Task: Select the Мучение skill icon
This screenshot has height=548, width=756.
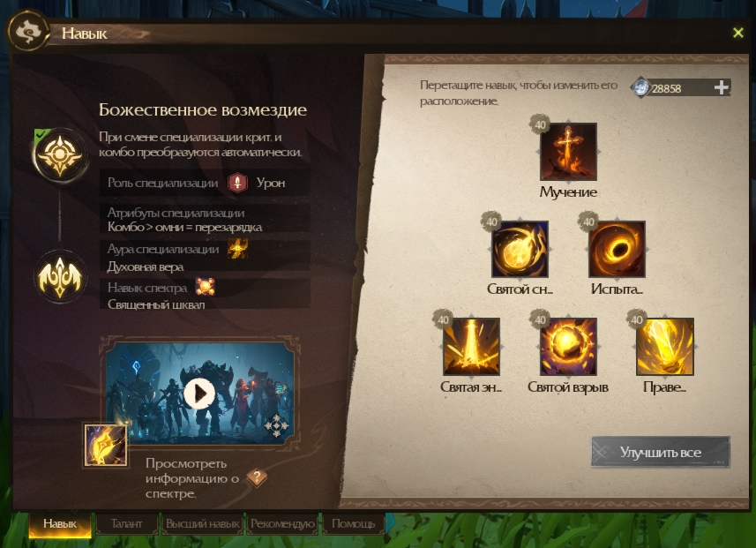Action: pyautogui.click(x=568, y=152)
